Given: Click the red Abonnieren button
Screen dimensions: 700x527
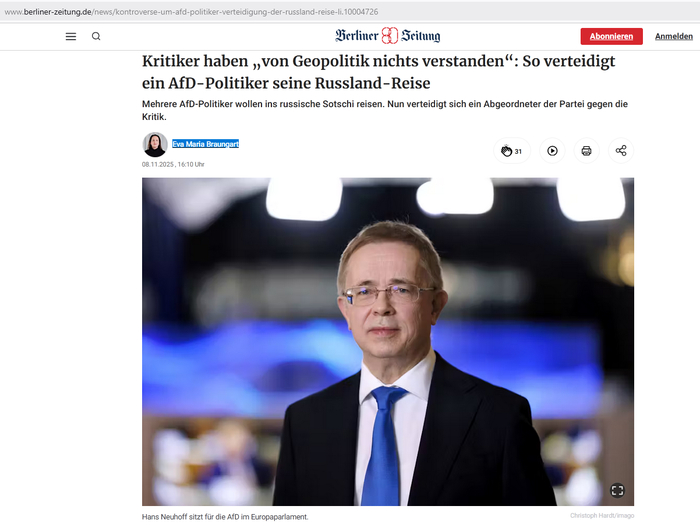Looking at the screenshot, I should 611,36.
